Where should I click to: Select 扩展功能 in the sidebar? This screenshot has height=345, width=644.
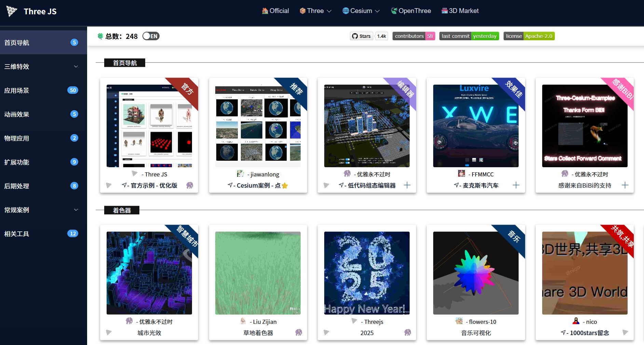point(43,162)
